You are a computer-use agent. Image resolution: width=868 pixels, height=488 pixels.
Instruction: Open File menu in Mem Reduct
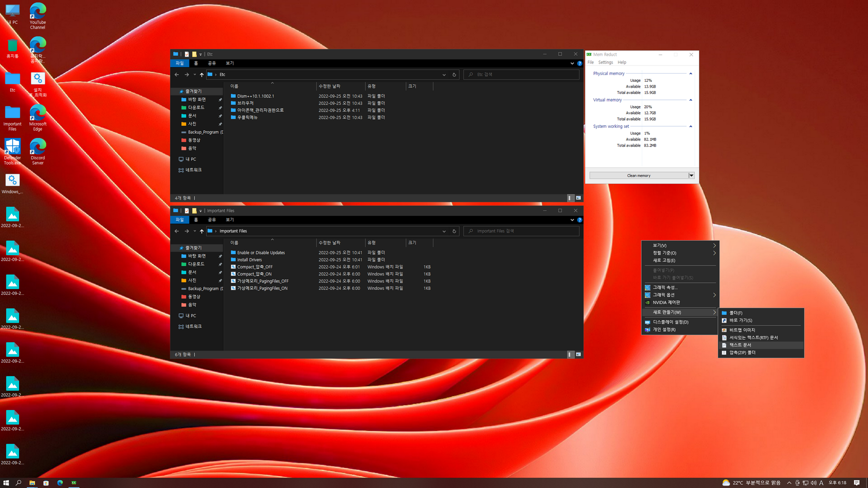point(590,62)
